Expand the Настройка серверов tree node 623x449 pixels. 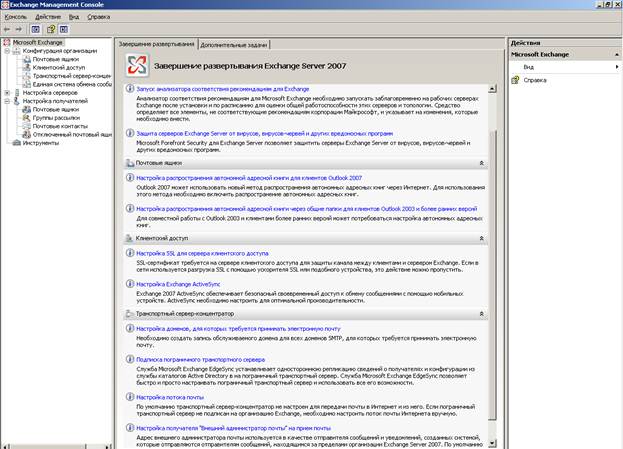(7, 93)
